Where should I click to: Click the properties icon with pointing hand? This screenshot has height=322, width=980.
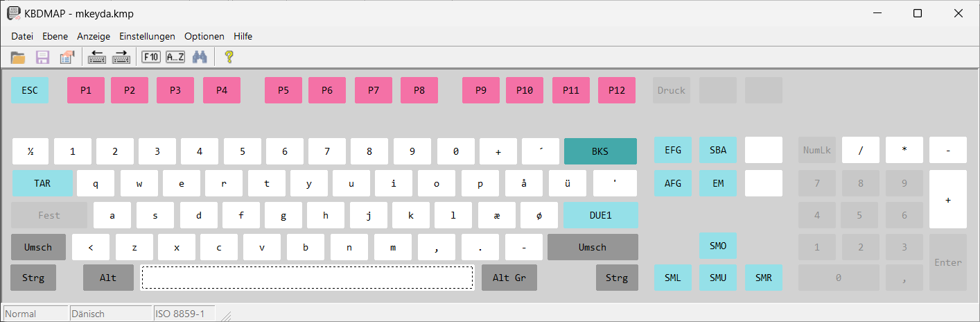(67, 58)
